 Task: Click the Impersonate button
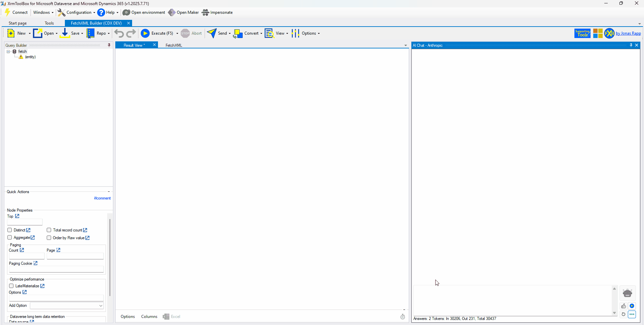click(x=217, y=12)
